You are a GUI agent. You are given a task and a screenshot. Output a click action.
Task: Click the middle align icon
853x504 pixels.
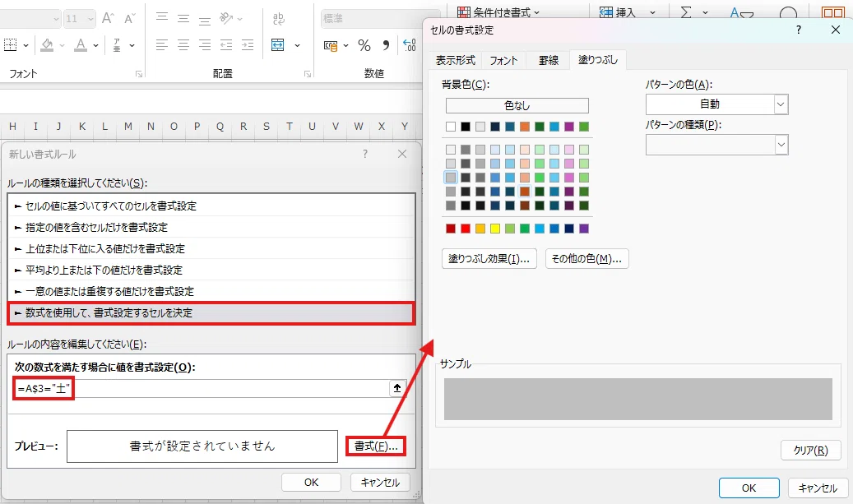click(x=183, y=18)
